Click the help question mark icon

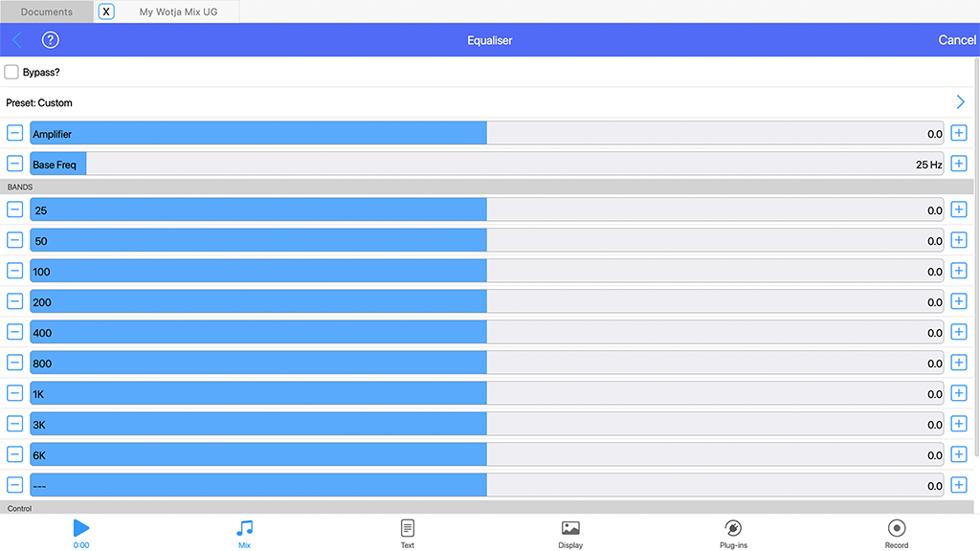[x=51, y=40]
